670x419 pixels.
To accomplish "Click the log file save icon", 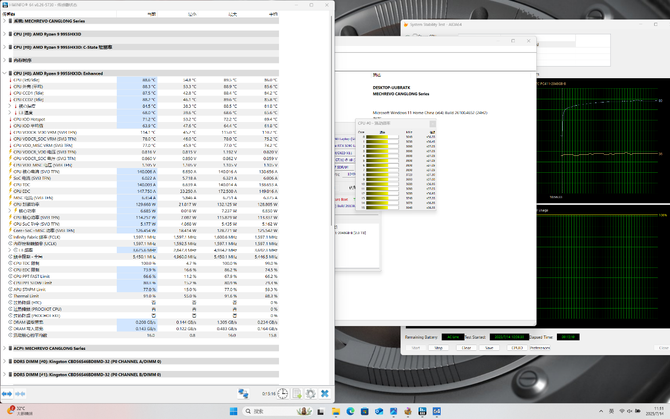I will coord(297,393).
